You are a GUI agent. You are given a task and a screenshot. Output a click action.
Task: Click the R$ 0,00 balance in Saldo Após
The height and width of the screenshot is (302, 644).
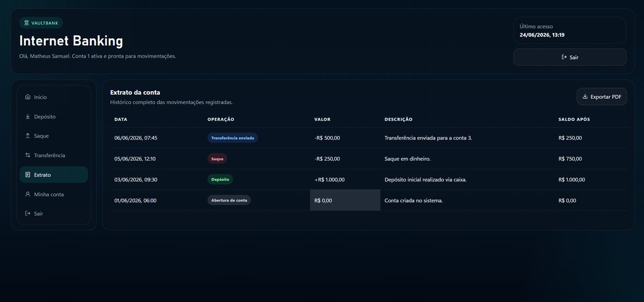pos(568,200)
